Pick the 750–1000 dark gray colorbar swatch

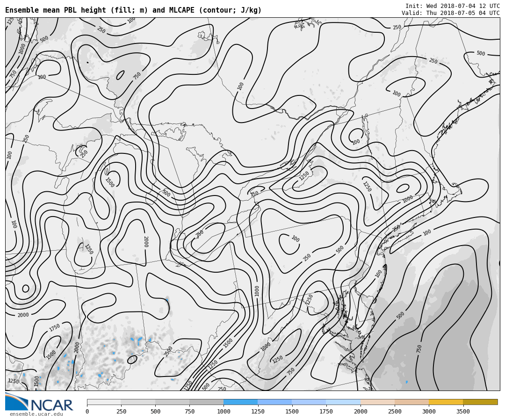[x=207, y=402]
